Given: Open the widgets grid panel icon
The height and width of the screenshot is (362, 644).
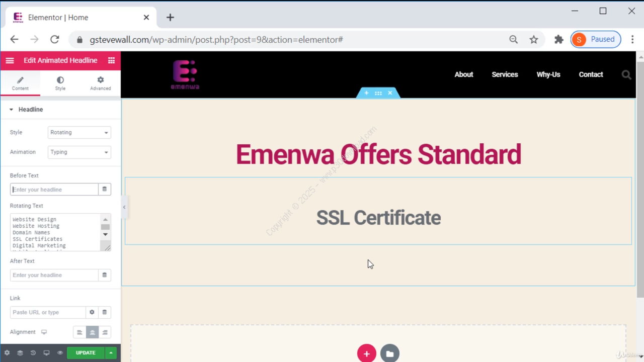Looking at the screenshot, I should (x=111, y=60).
